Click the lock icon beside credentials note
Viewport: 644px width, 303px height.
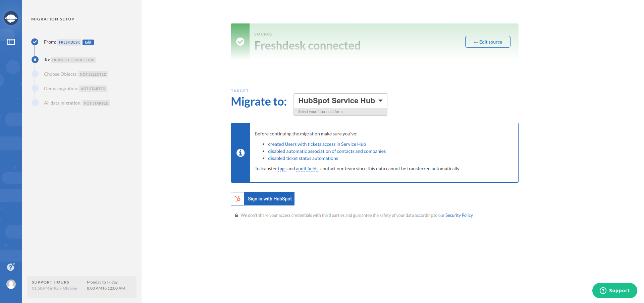tap(236, 216)
